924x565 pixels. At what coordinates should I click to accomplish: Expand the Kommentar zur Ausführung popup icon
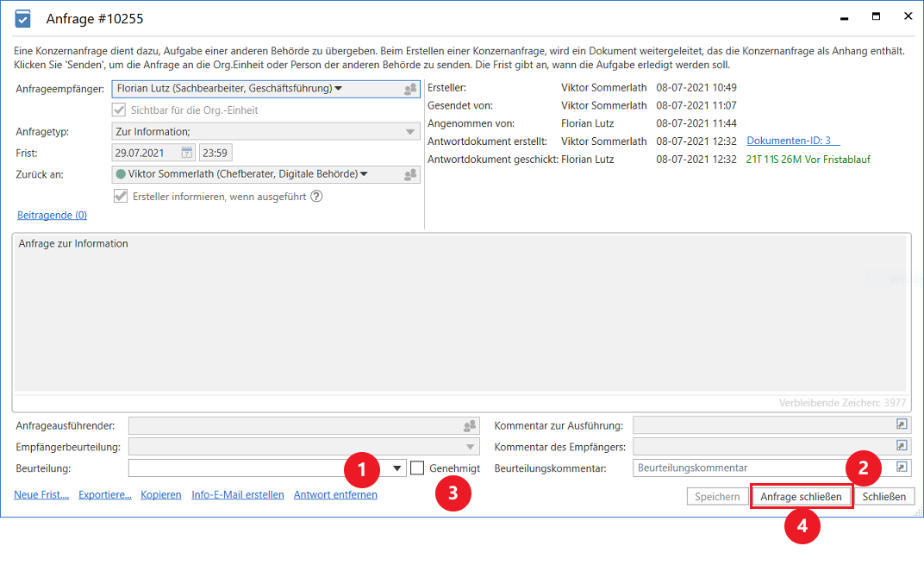tap(902, 425)
